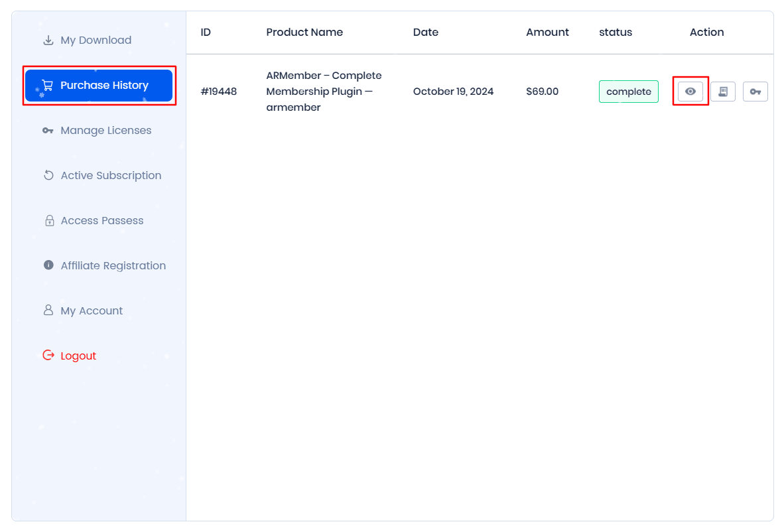The height and width of the screenshot is (532, 784).
Task: Click the invoice icon for order #19448
Action: 723,92
